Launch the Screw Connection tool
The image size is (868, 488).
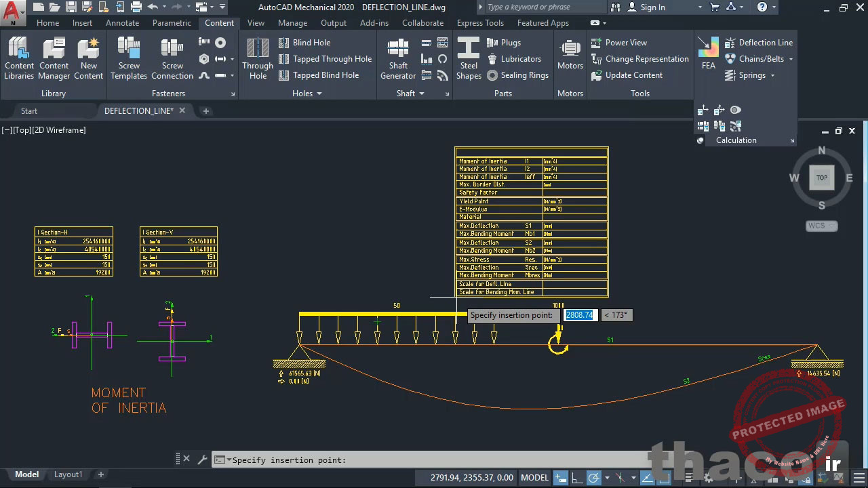pos(172,58)
